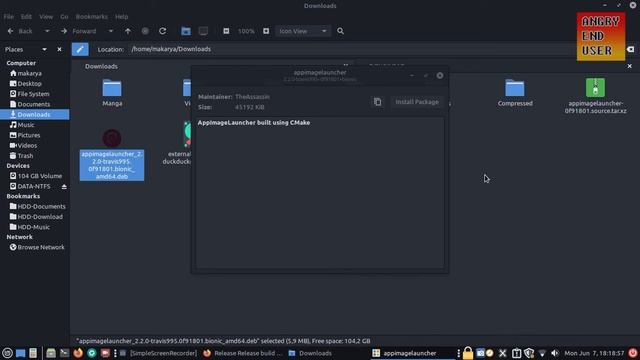
Task: Reload the current folder
Action: point(162,31)
